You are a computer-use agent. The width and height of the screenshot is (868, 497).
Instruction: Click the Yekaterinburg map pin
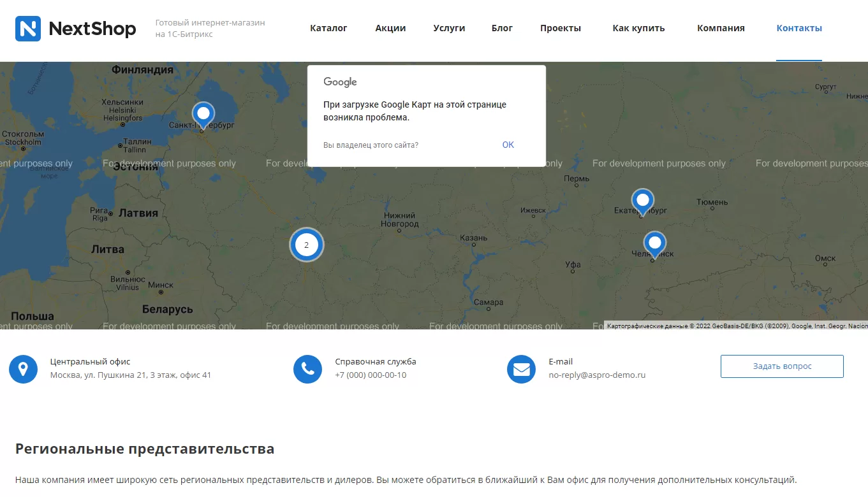(643, 202)
